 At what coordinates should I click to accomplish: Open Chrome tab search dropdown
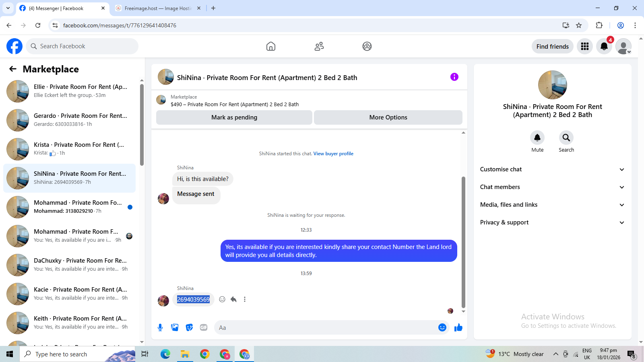point(8,8)
